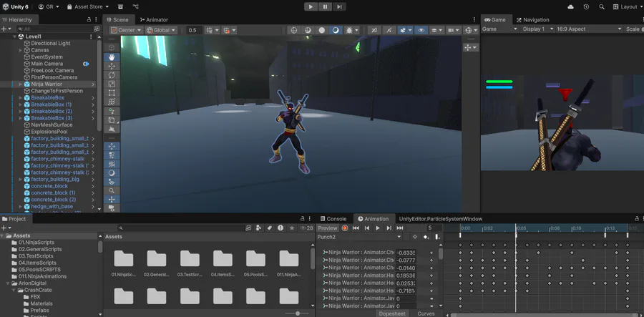Go to next keyframe in Animation window
Viewport: 644px width, 317px height.
coord(389,228)
